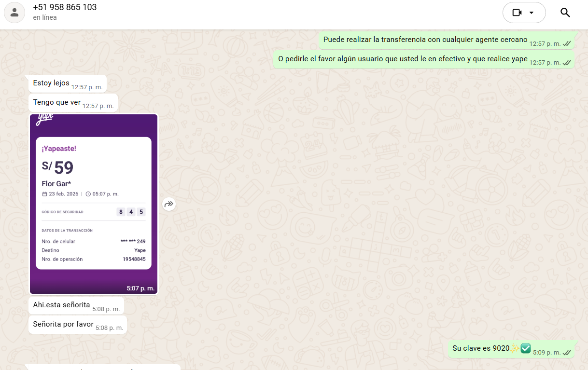Click double-check ticks on 'Puede realizar' message
The height and width of the screenshot is (370, 588).
tap(567, 44)
